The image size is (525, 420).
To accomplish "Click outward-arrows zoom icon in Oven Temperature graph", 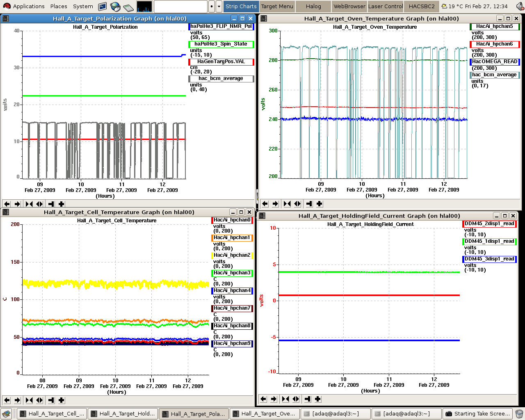I will (297, 203).
